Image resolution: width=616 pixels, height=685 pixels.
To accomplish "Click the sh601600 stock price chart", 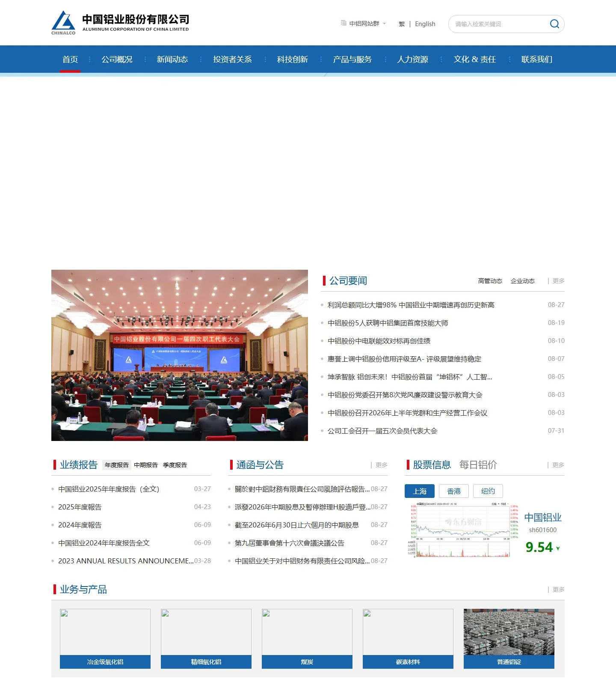I will pos(463,530).
